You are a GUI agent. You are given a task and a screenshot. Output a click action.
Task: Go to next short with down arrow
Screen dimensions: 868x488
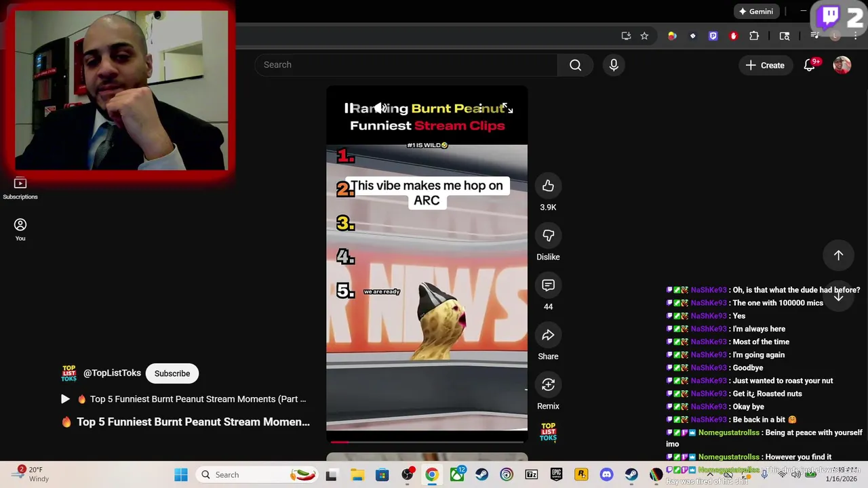click(838, 296)
